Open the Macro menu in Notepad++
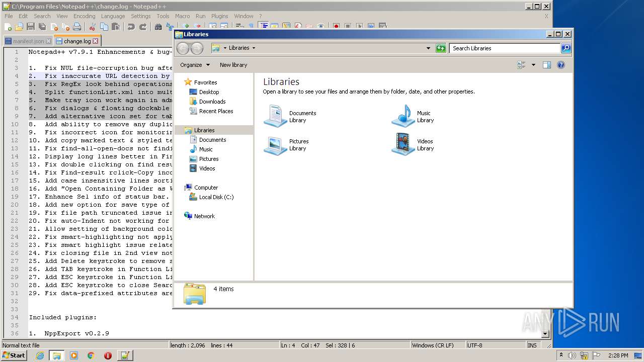The width and height of the screenshot is (644, 362). point(183,16)
